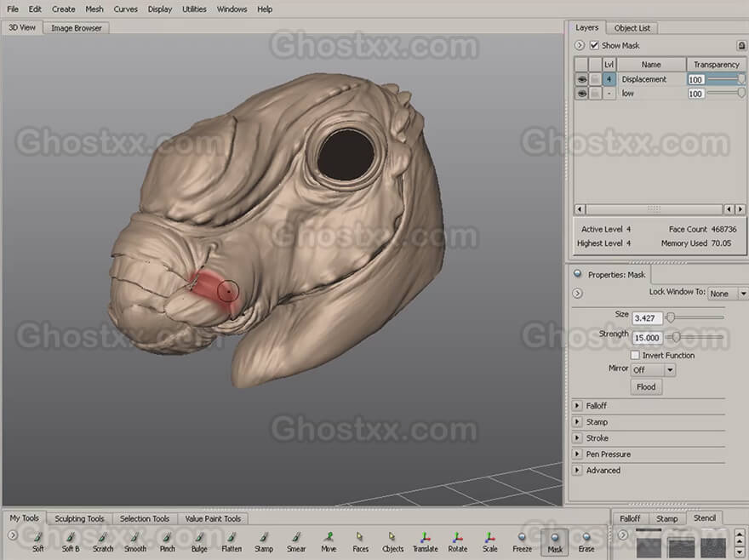Screen dimensions: 749x560
Task: Activate the Translate tool
Action: pos(425,542)
